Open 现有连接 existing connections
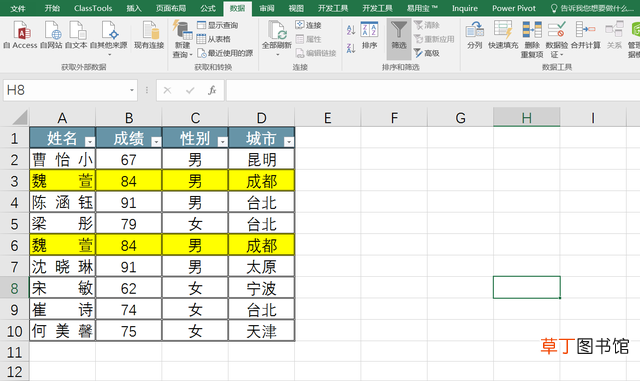 point(149,35)
